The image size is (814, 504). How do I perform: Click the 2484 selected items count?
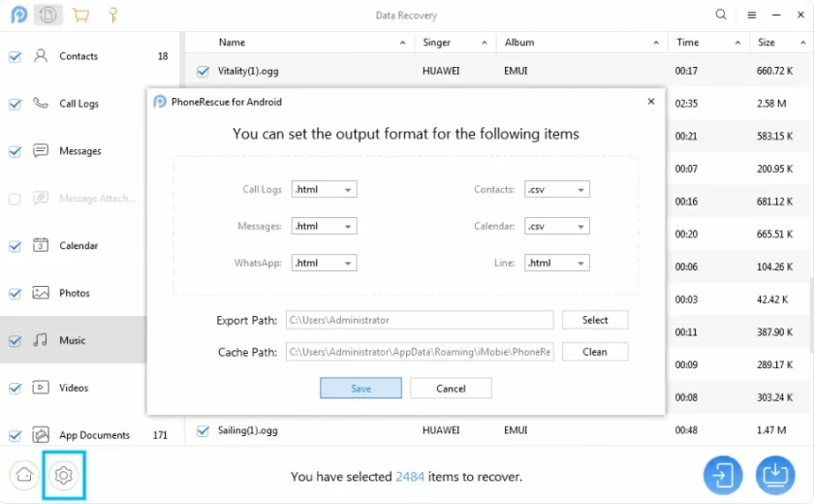[x=410, y=477]
